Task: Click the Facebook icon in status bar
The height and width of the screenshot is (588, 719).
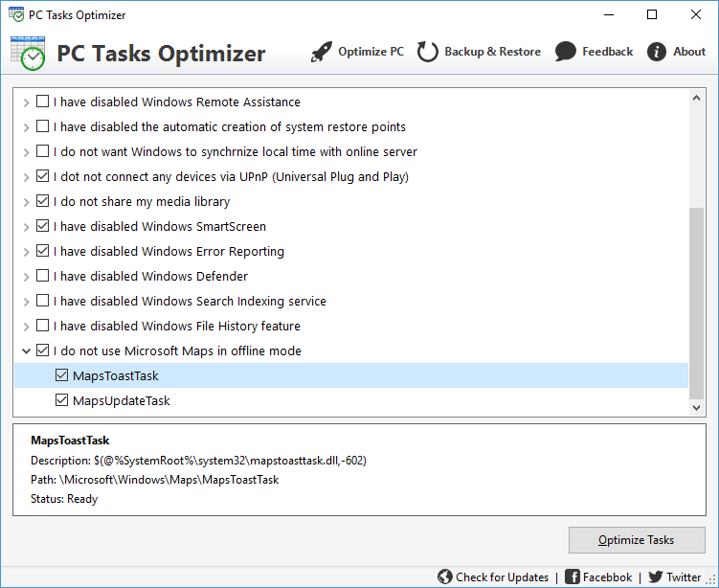Action: pyautogui.click(x=573, y=577)
